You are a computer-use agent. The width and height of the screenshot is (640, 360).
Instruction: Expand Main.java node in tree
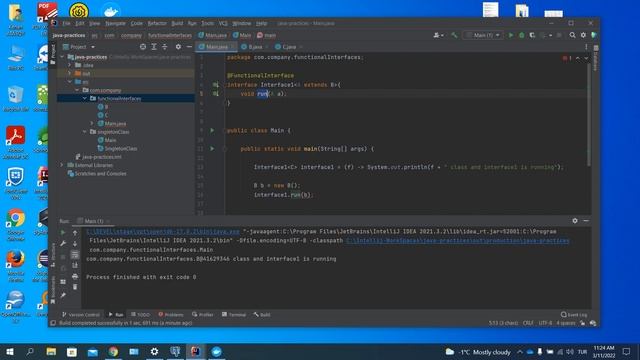92,123
